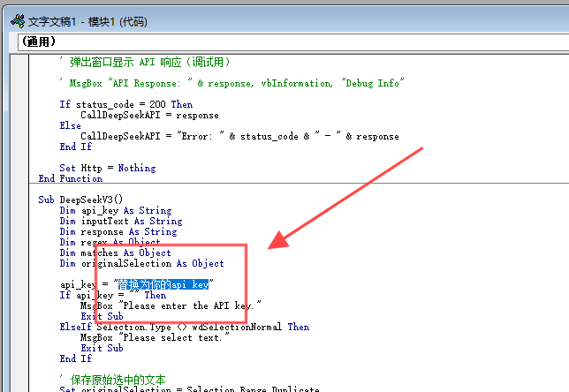
Task: Click the comment '保存原始选中的文本'
Action: [x=113, y=380]
